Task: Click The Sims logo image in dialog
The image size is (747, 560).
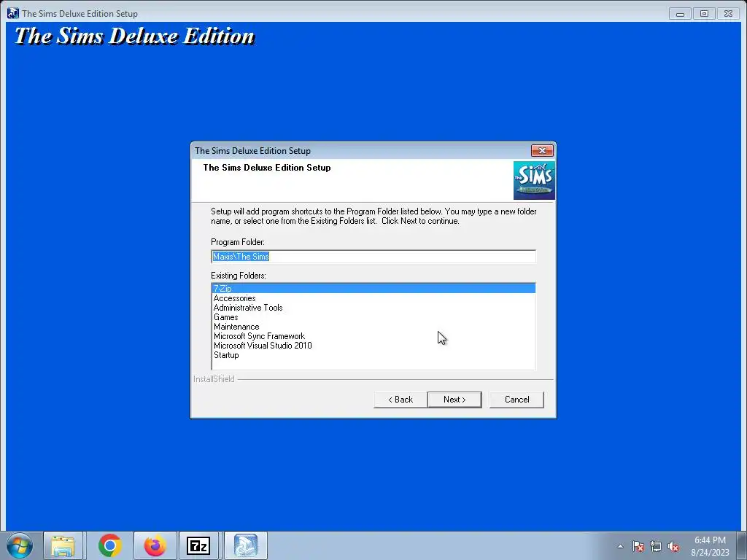Action: coord(534,181)
